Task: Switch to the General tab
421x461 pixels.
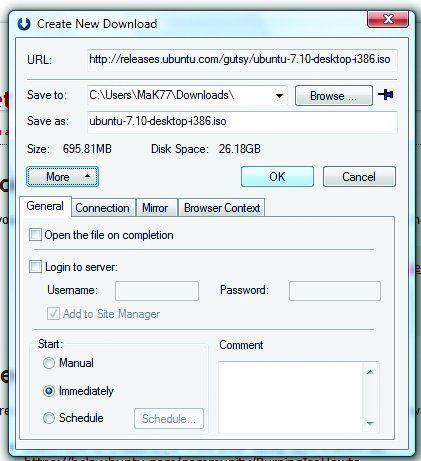Action: tap(45, 206)
